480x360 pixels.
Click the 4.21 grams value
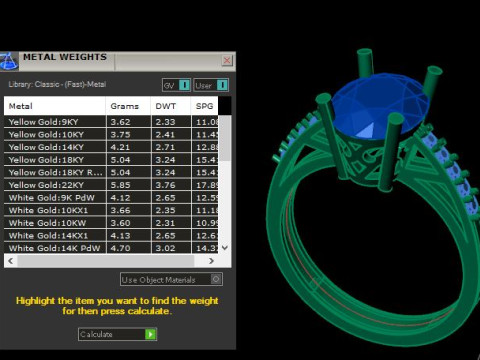pyautogui.click(x=120, y=147)
